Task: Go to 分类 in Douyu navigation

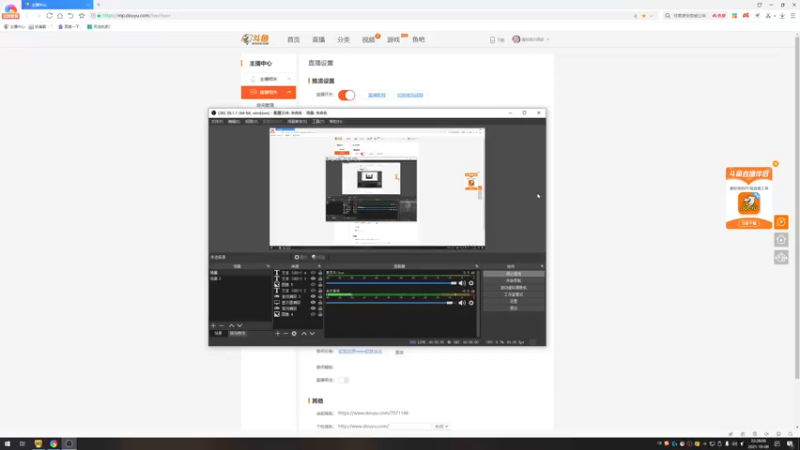Action: 343,40
